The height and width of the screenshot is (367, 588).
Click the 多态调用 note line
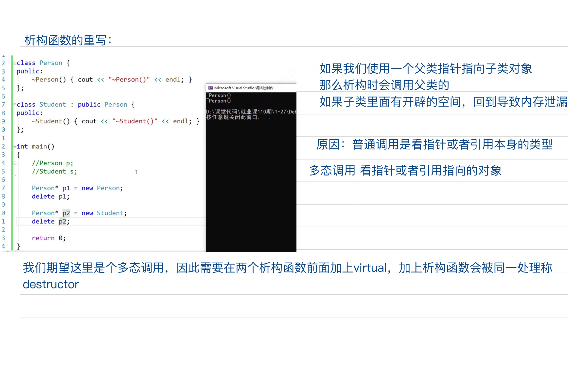[405, 171]
